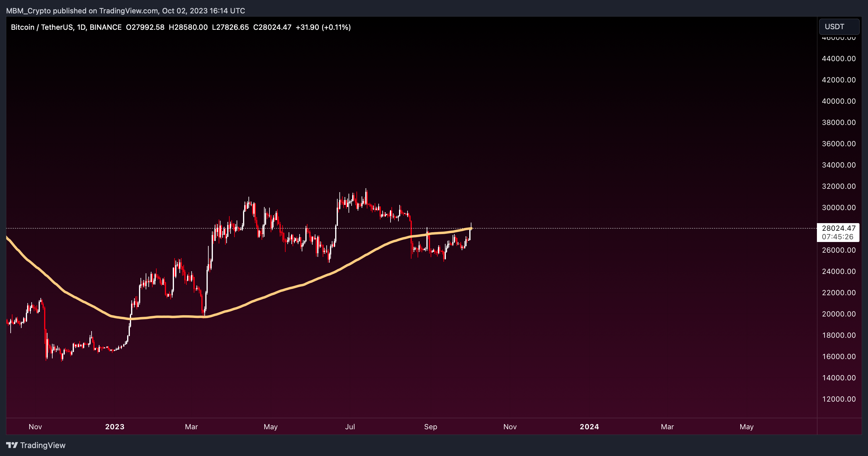Click the 42000.00 price axis label
Screen dimensions: 868x456
tap(839, 80)
